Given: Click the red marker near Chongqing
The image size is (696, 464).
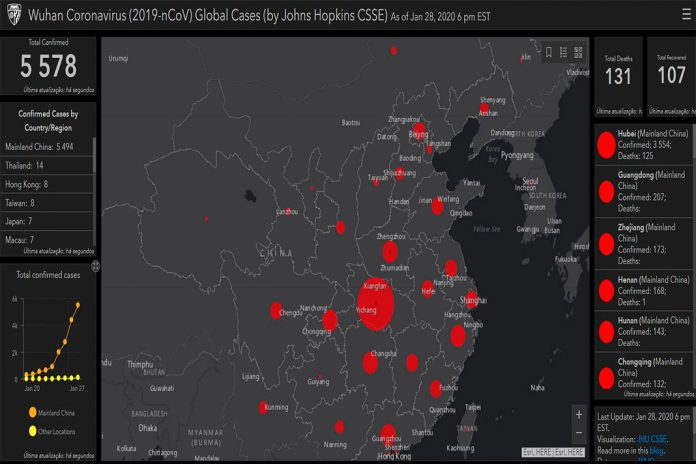Looking at the screenshot, I should pos(330,321).
